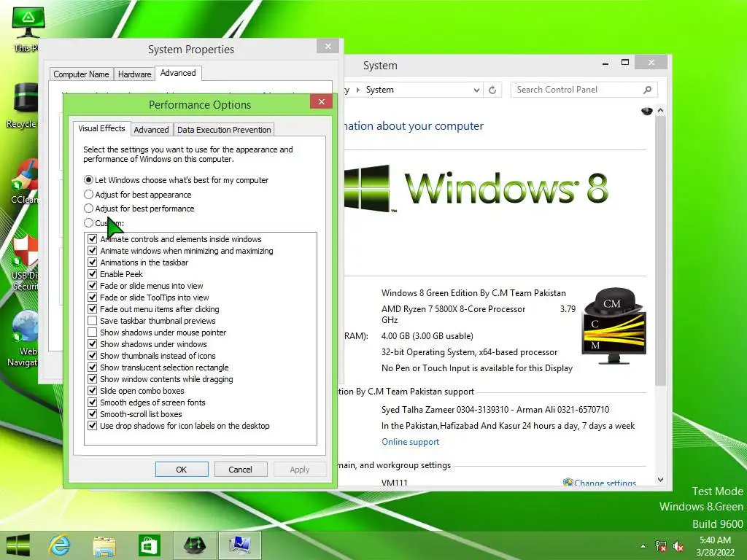Click the green network app taskbar icon
The height and width of the screenshot is (560, 747).
coord(194,545)
